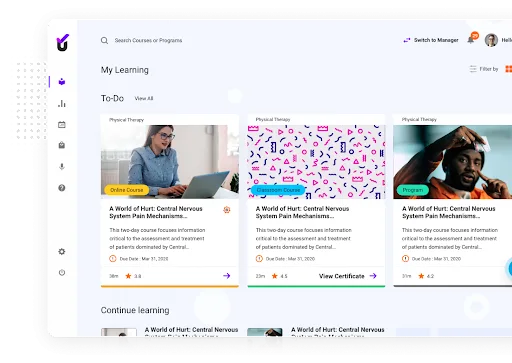
Task: Click the green progress bar under the second card
Action: coord(316,286)
